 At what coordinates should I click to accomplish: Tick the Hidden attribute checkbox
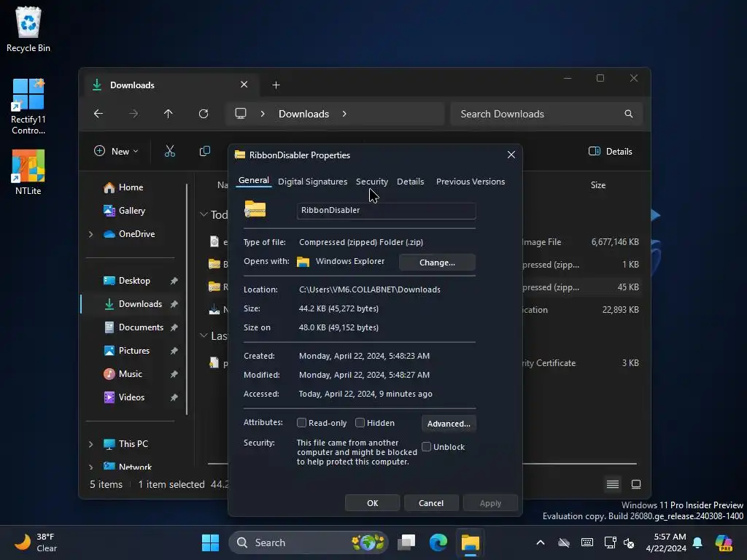click(360, 423)
